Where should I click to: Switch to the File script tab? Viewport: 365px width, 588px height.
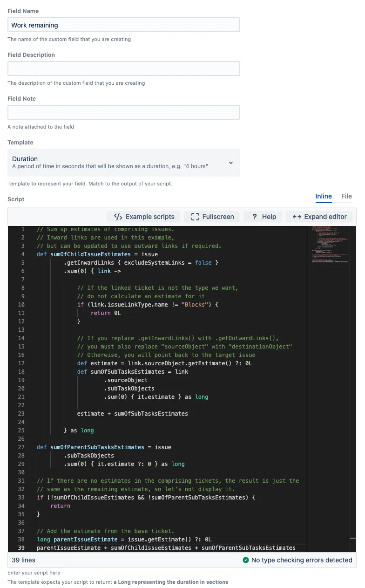(x=346, y=196)
